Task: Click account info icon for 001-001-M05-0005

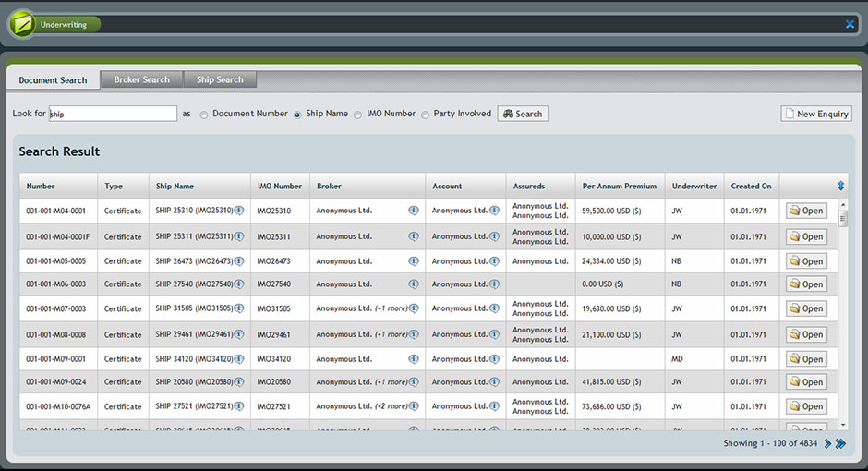Action: point(494,261)
